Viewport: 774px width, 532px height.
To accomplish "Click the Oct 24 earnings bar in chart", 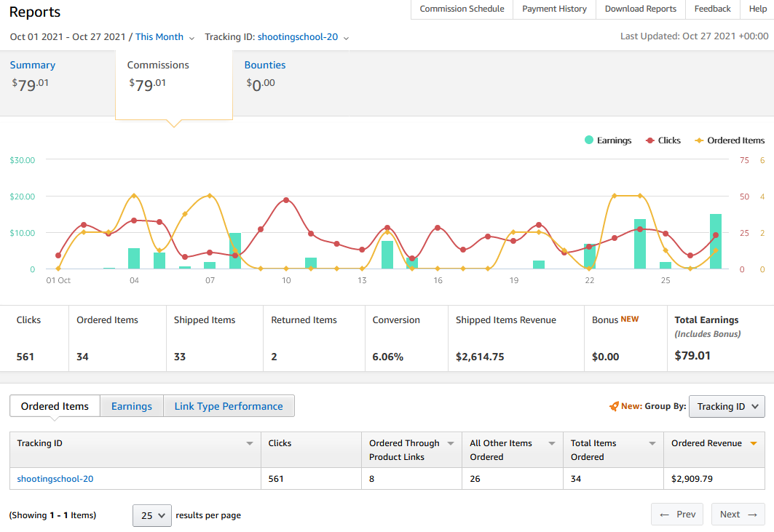I will point(640,244).
